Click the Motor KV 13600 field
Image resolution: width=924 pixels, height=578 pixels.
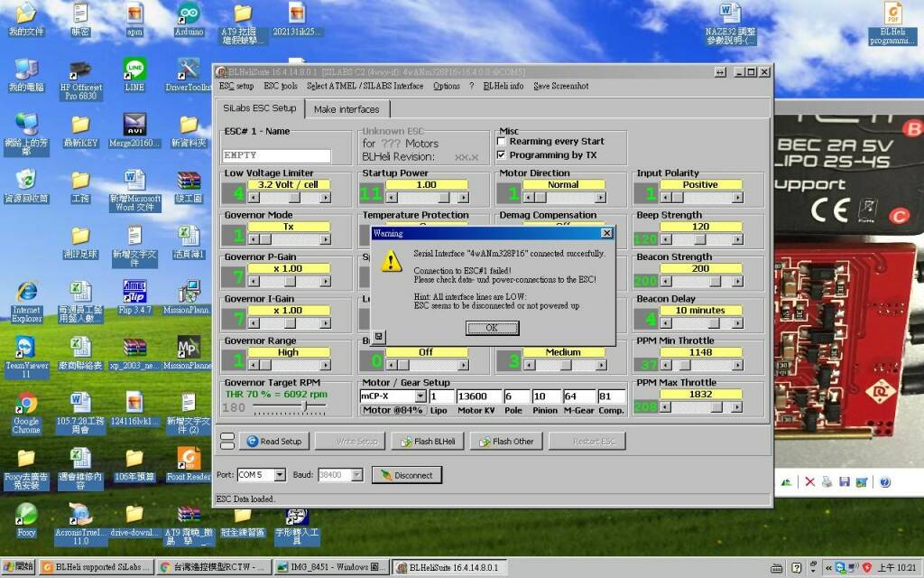pyautogui.click(x=478, y=396)
